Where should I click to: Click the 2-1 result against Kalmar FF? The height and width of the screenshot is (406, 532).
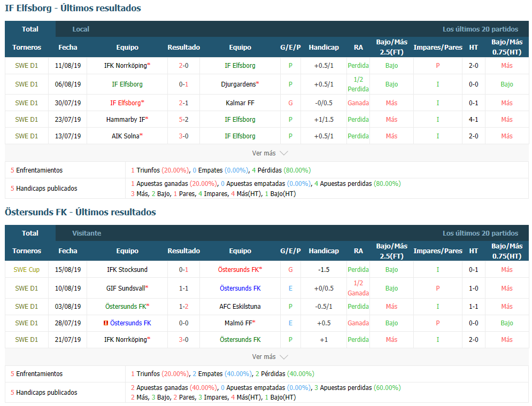coord(183,103)
